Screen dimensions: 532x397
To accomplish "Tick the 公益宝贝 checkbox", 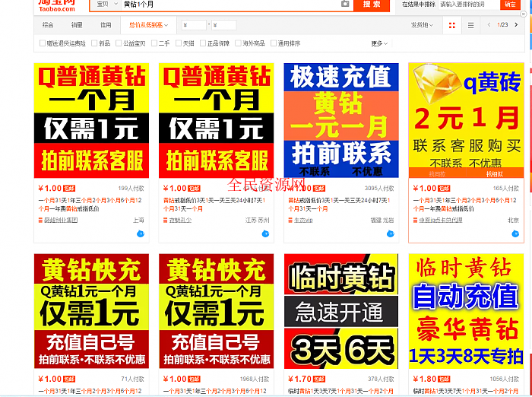I will (x=119, y=43).
